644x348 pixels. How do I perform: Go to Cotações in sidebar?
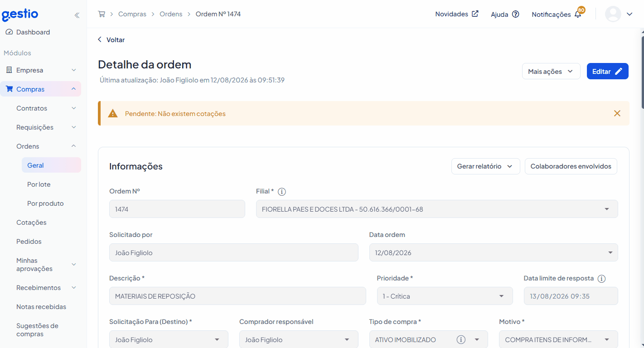pos(31,222)
